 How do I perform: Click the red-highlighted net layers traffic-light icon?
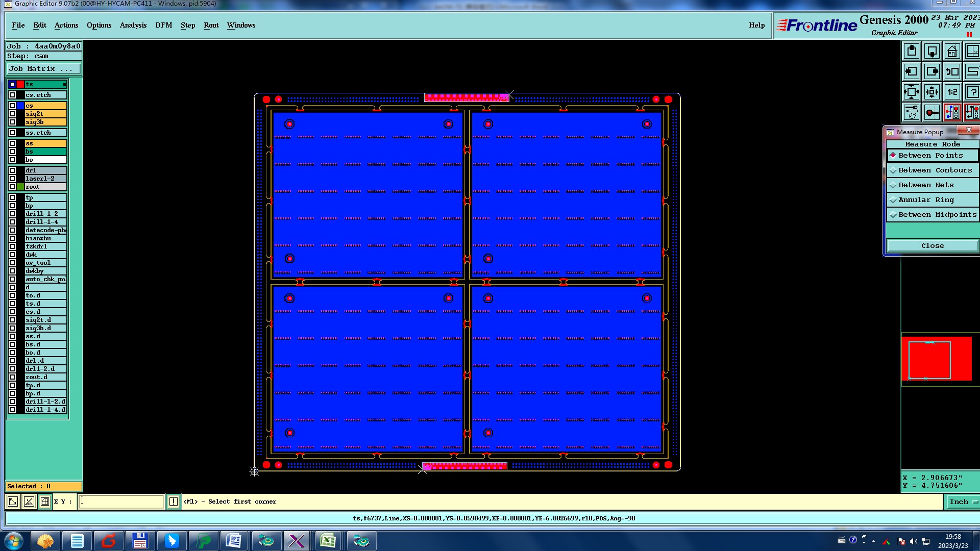coord(952,112)
